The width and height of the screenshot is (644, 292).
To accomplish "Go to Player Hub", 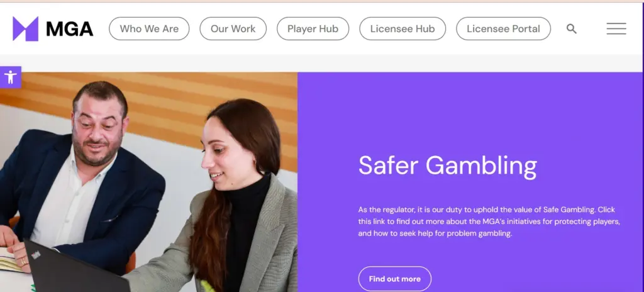I will tap(313, 29).
